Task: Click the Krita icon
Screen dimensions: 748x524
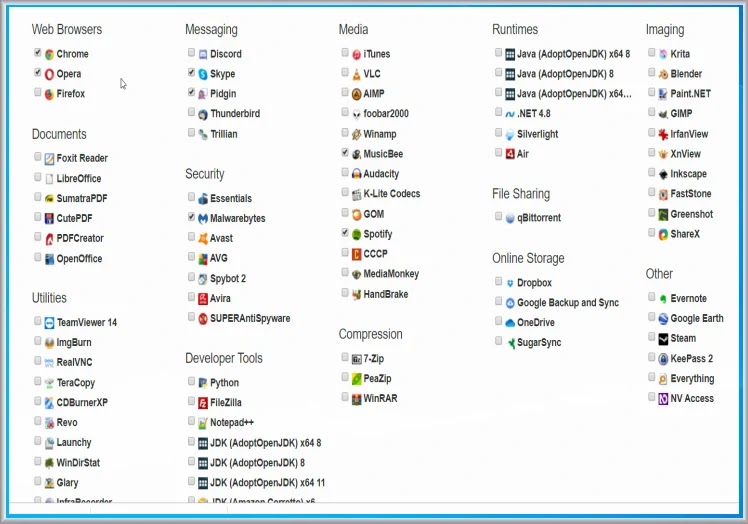Action: click(663, 54)
